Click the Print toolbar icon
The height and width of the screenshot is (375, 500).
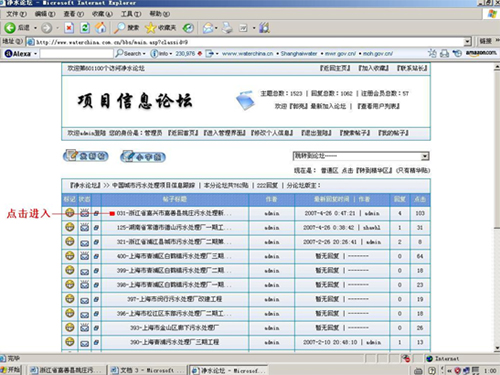point(227,28)
